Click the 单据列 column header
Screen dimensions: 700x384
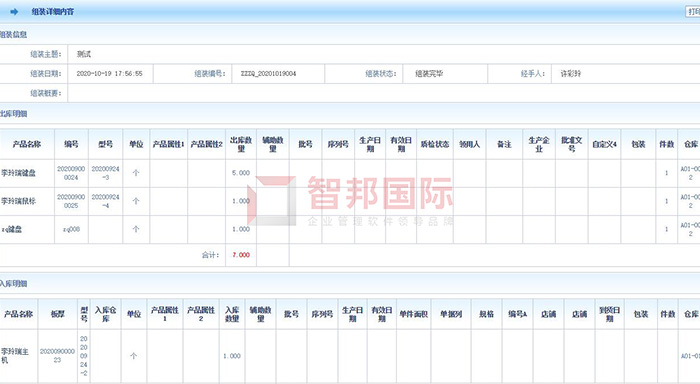451,314
